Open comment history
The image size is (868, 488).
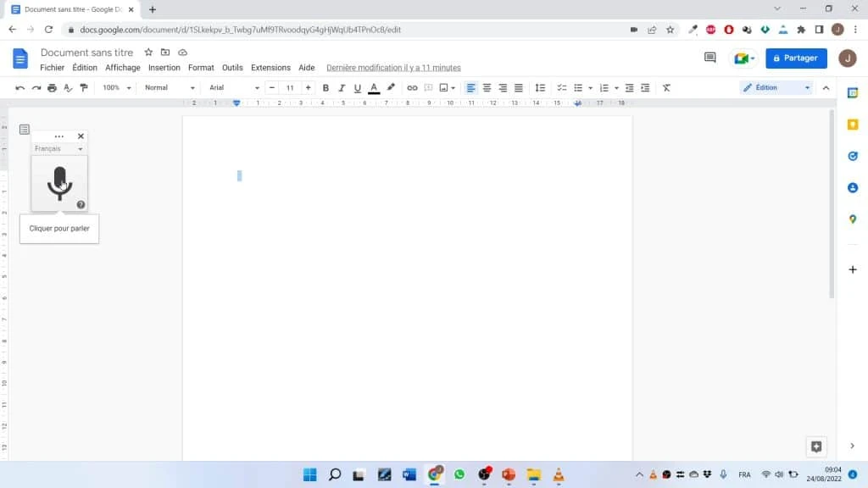(x=710, y=58)
